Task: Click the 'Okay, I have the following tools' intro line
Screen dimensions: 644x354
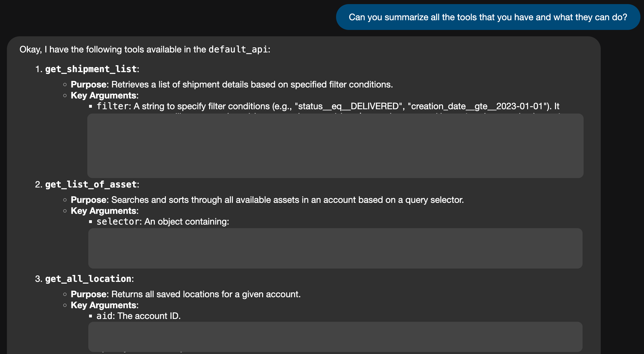Action: (145, 49)
